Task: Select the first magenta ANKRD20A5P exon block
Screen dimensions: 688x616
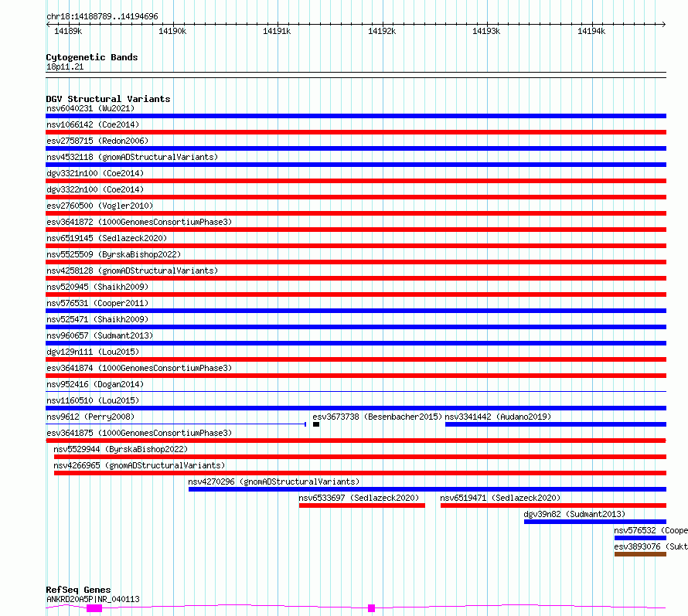Action: 94,608
